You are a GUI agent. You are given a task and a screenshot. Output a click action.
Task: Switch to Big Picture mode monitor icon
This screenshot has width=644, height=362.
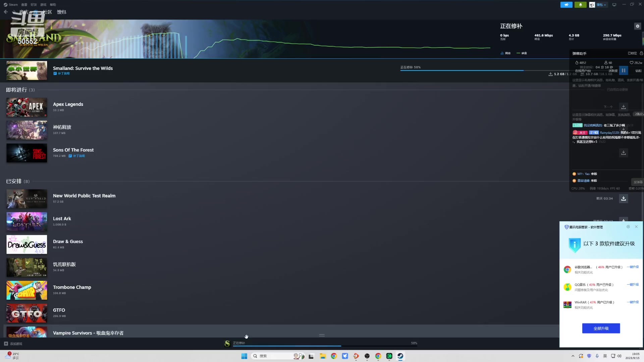[x=614, y=5]
